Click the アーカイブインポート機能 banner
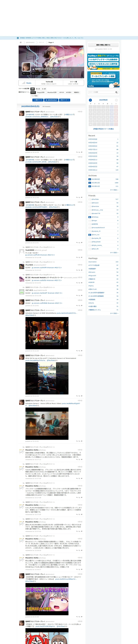This screenshot has height=644, width=138. [x=103, y=79]
